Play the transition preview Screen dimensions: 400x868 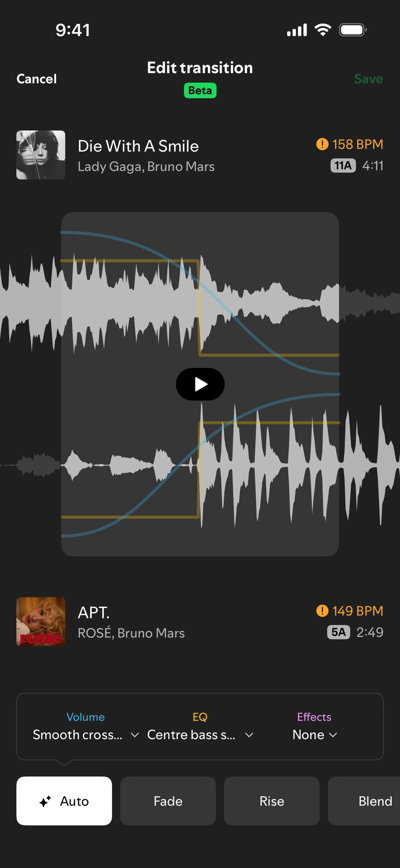pos(200,384)
